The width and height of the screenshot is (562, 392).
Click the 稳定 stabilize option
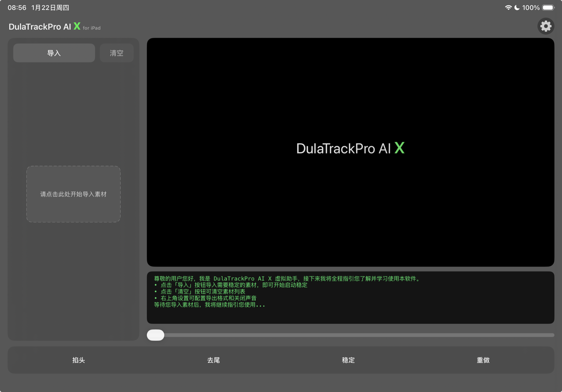pyautogui.click(x=348, y=360)
